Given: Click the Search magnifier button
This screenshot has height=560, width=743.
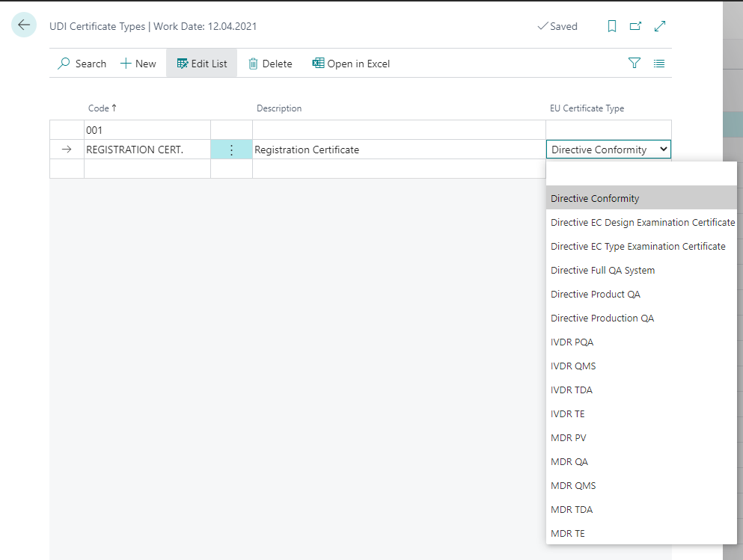Looking at the screenshot, I should 82,64.
